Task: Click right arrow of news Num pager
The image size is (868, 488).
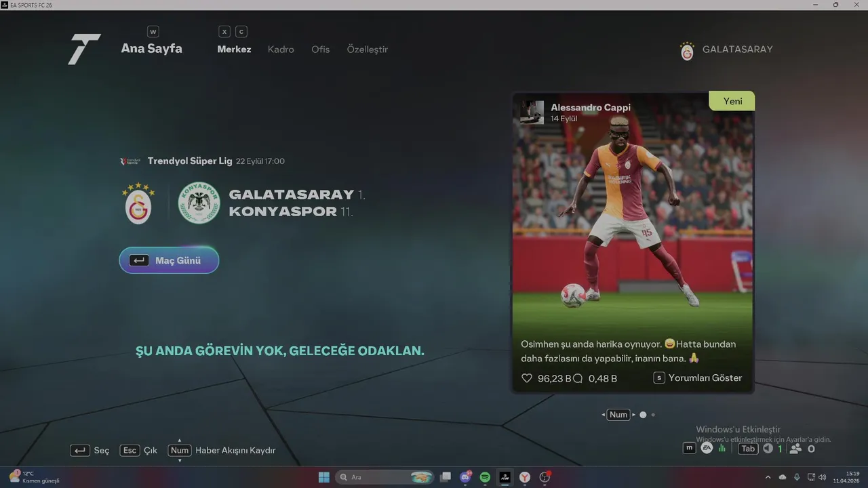Action: coord(633,415)
